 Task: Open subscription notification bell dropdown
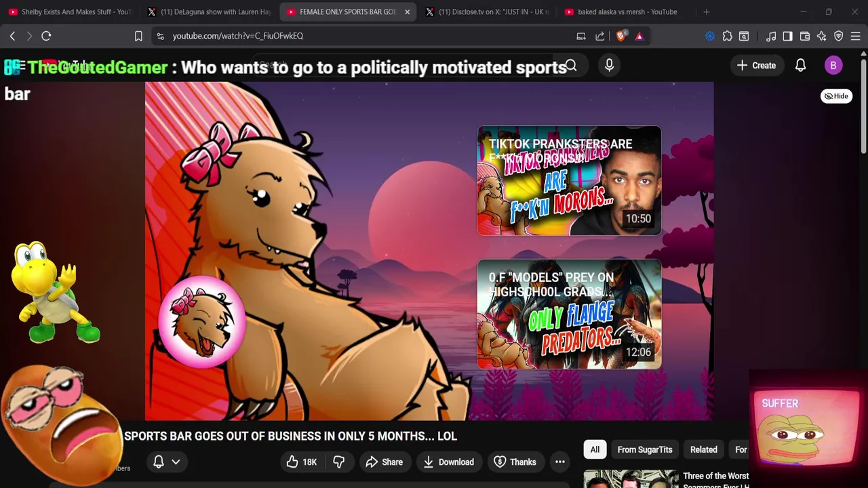pos(167,462)
